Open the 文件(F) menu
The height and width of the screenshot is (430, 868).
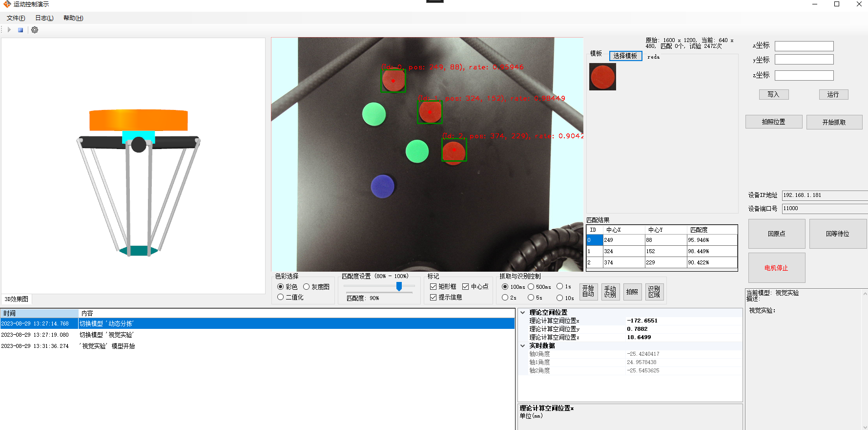(16, 18)
